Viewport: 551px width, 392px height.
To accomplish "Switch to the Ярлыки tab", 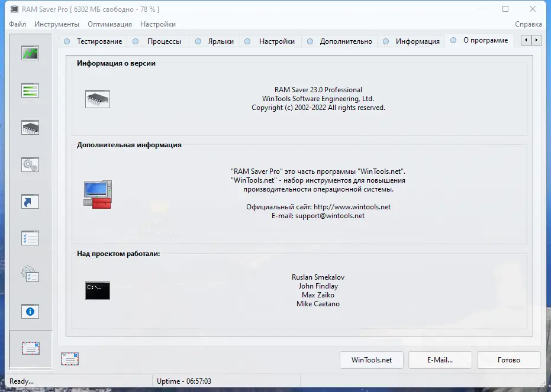I will (214, 41).
